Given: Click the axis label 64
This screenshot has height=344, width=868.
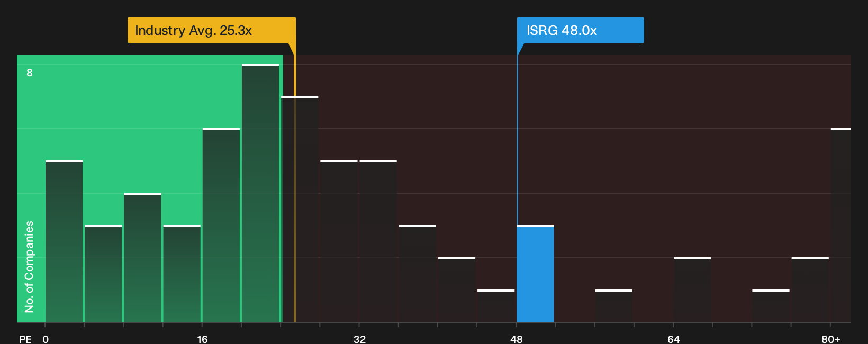Looking at the screenshot, I should pyautogui.click(x=673, y=339).
